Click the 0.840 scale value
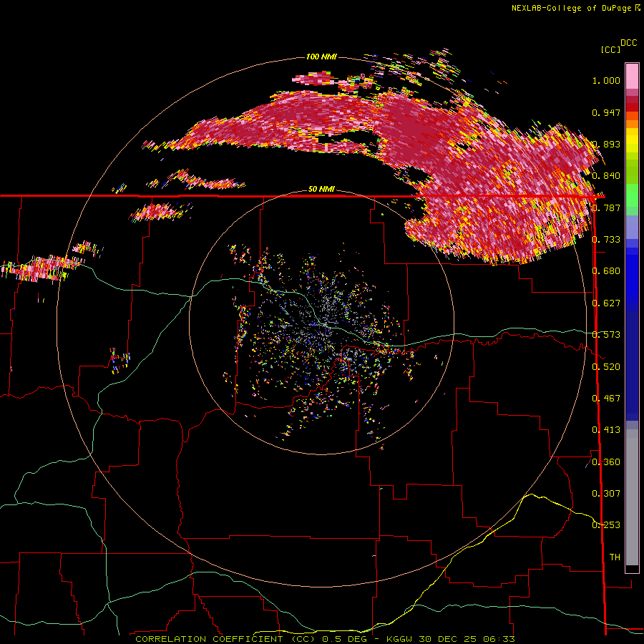Image resolution: width=644 pixels, height=644 pixels. [606, 176]
